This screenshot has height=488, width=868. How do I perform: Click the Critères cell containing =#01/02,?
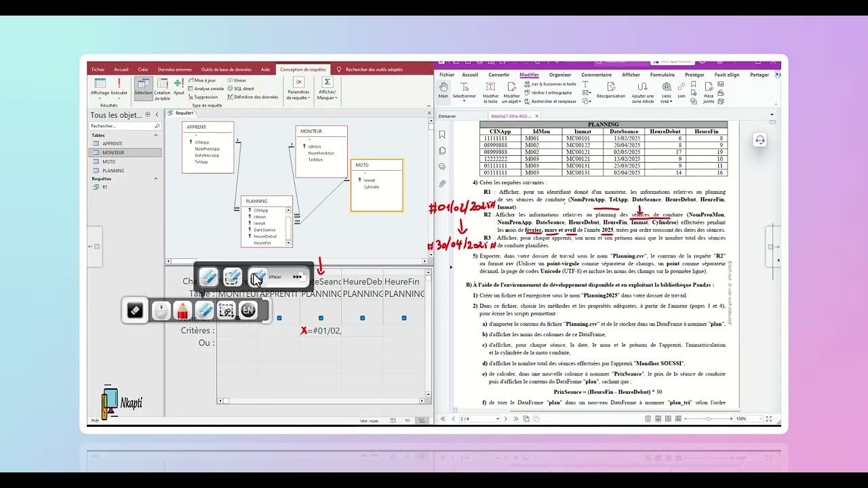(321, 331)
